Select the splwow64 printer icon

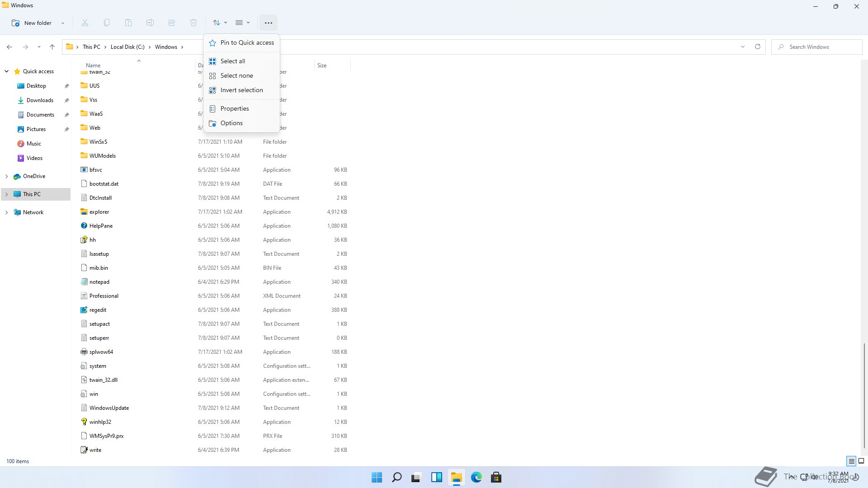(x=84, y=352)
